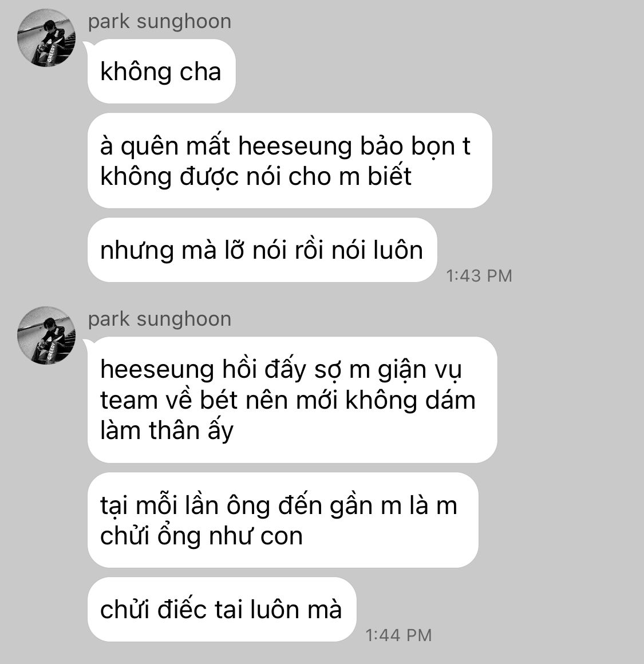The height and width of the screenshot is (664, 644).
Task: Tap the 'à quên mất heeseung' message bubble
Action: pyautogui.click(x=290, y=160)
